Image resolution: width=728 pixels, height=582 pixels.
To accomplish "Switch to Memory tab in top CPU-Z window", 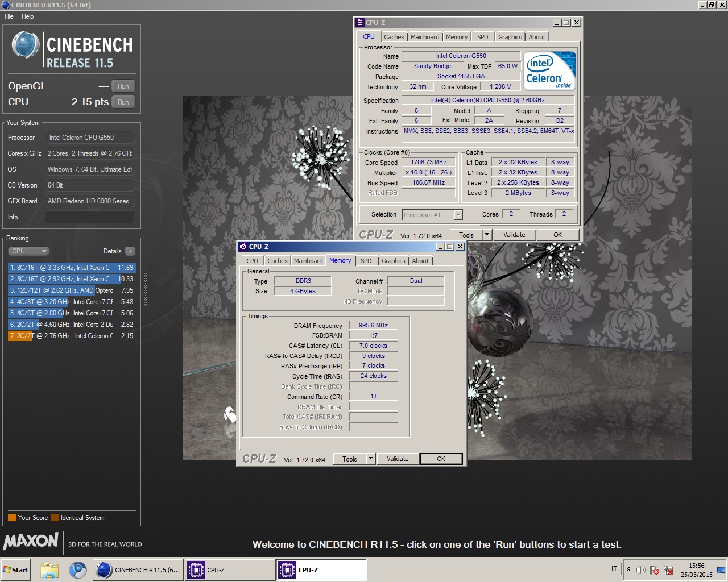I will 457,37.
